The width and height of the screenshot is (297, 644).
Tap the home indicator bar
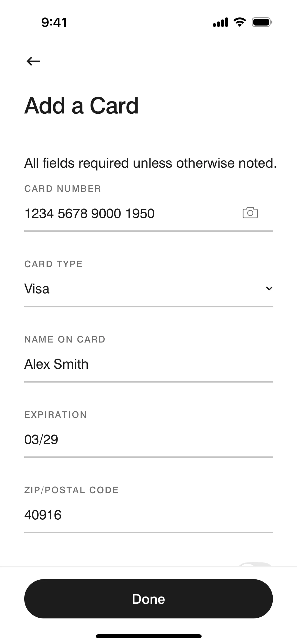(x=148, y=636)
